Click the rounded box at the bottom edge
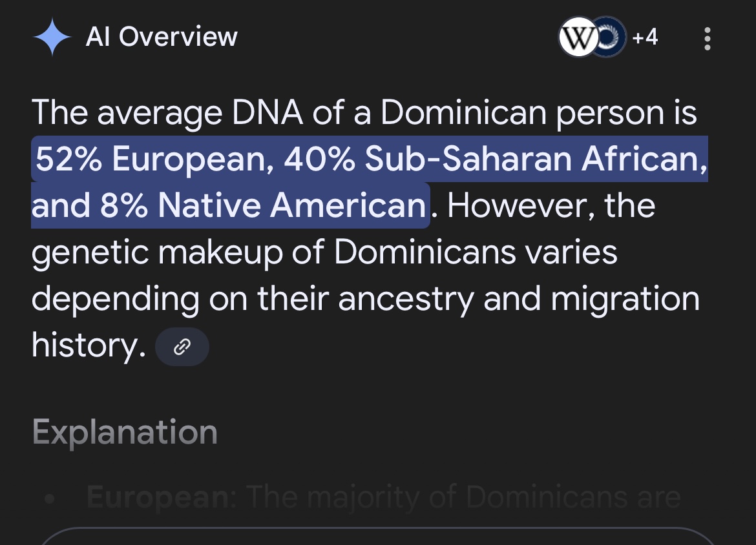Viewport: 756px width, 545px height. click(378, 537)
